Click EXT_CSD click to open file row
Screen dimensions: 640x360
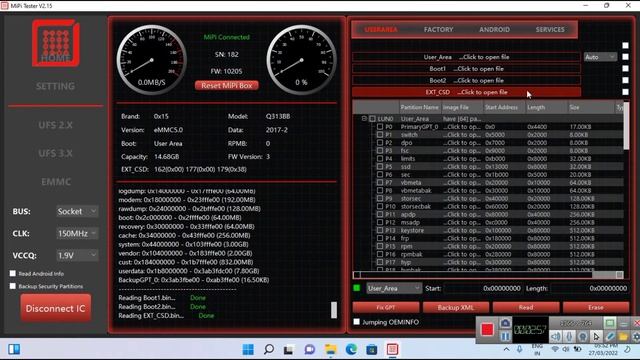tap(467, 92)
